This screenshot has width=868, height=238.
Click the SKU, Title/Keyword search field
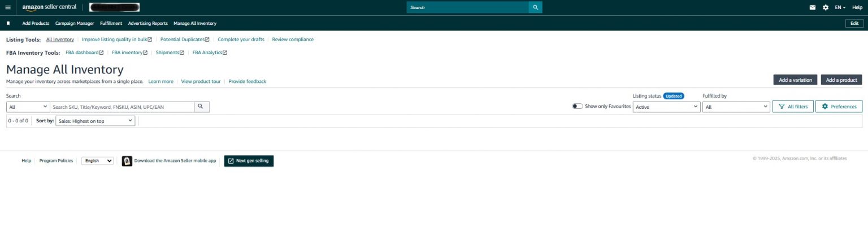click(x=122, y=107)
